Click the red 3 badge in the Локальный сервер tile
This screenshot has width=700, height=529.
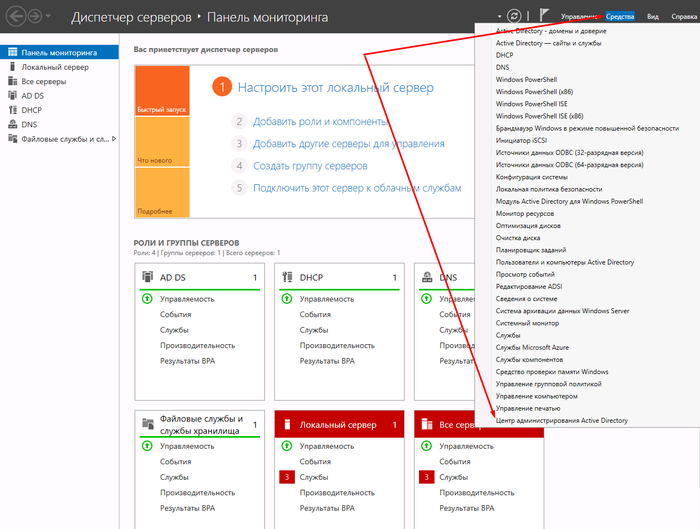point(287,477)
